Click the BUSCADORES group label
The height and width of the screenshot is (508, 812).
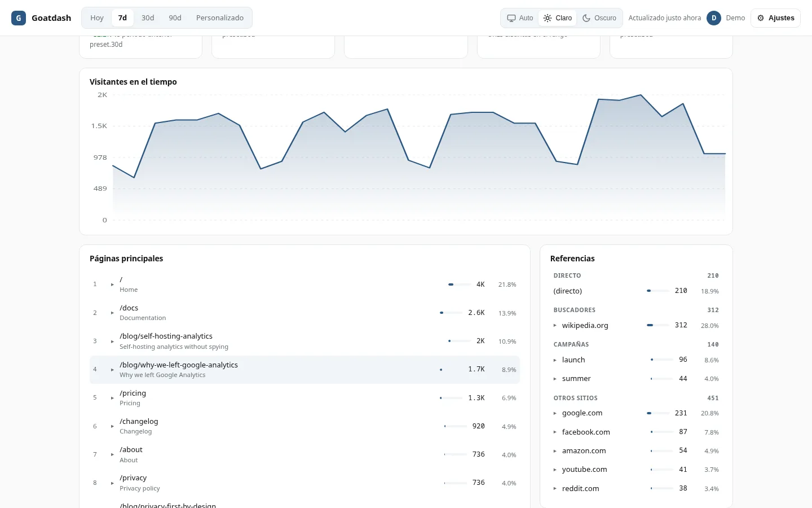(x=575, y=310)
